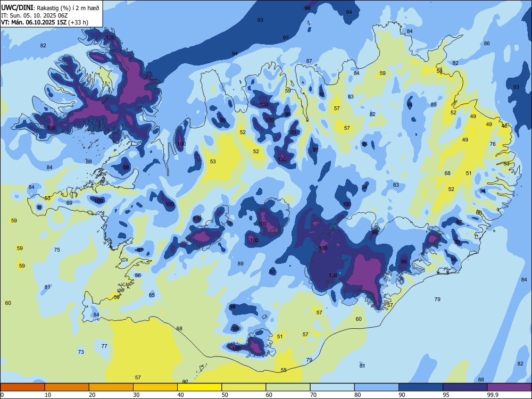
Task: Pick the amber 20–30 legend swatch
Action: click(111, 387)
